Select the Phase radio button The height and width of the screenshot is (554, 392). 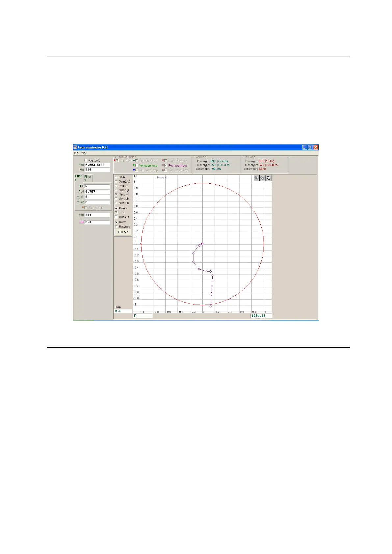click(116, 186)
